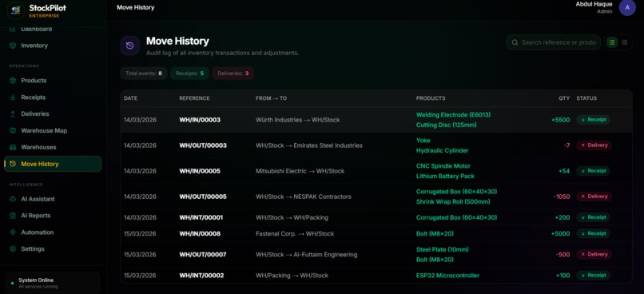Click the green System Online status dot

[12, 283]
